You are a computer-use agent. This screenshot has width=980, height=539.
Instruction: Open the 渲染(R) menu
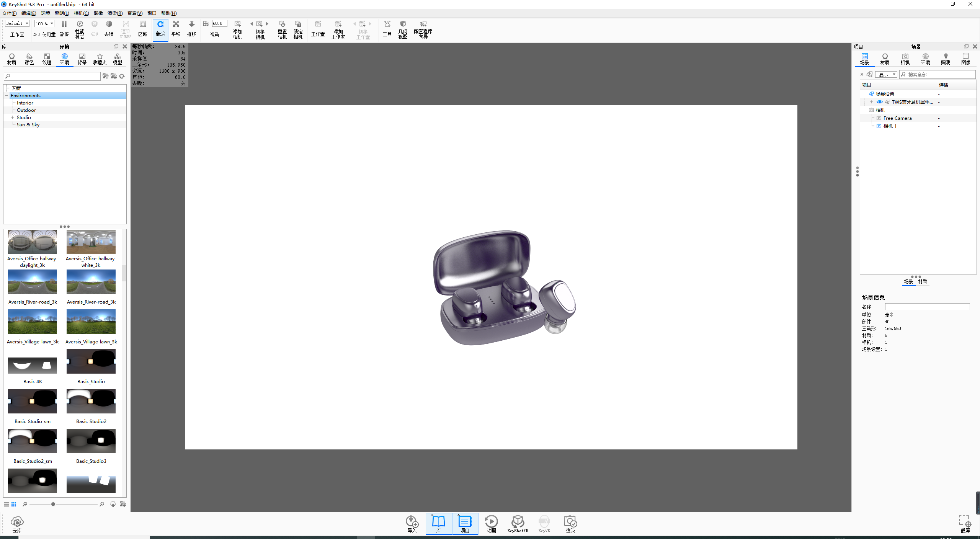click(x=114, y=13)
